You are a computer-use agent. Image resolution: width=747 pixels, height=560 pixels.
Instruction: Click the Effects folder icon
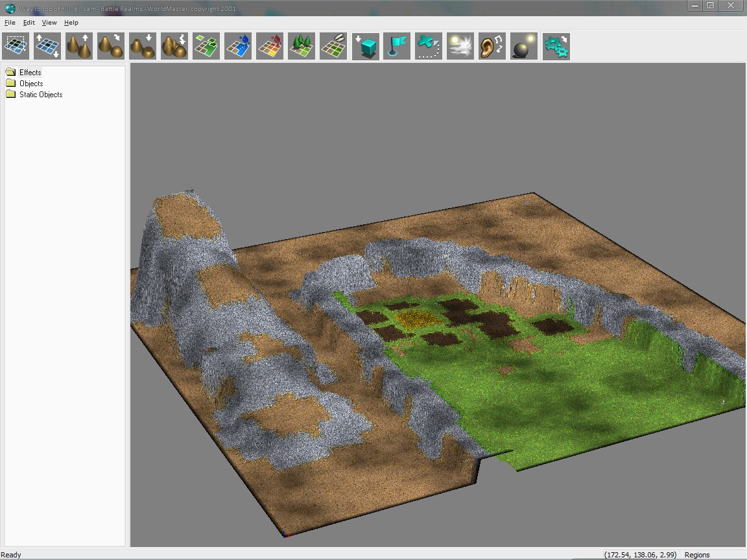click(x=10, y=72)
